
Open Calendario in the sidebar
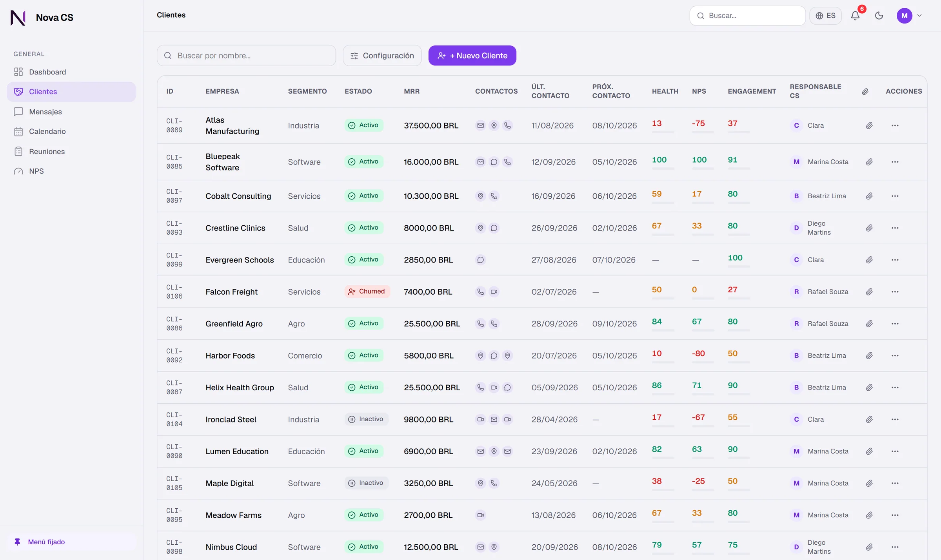click(x=71, y=131)
